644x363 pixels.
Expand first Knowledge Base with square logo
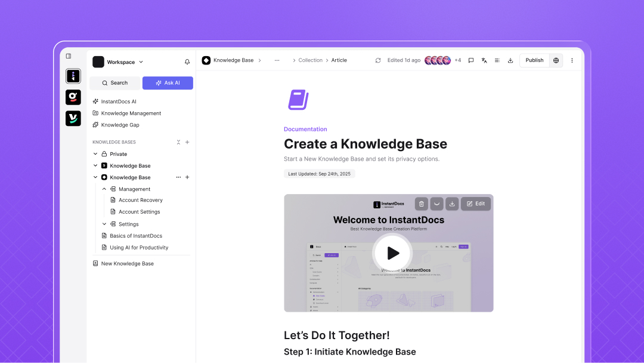[95, 165]
